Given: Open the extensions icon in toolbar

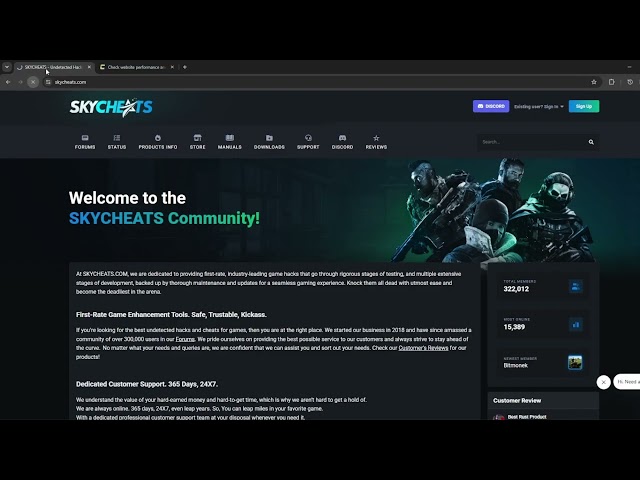Looking at the screenshot, I should coord(611,82).
